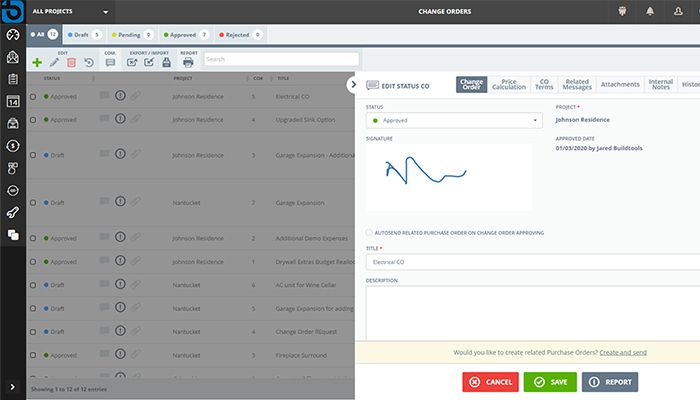This screenshot has height=400, width=700.
Task: Click the notification bell icon in header
Action: [x=650, y=11]
